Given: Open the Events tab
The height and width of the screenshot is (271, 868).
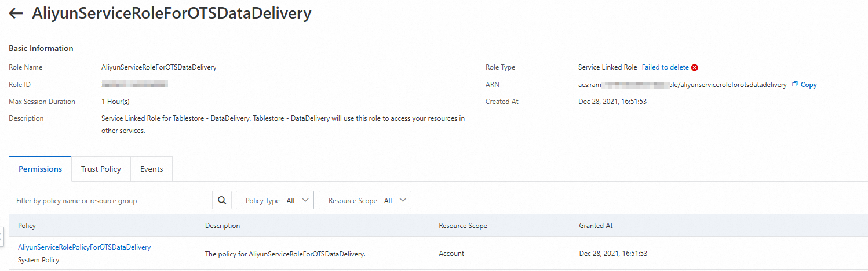Looking at the screenshot, I should click(151, 169).
